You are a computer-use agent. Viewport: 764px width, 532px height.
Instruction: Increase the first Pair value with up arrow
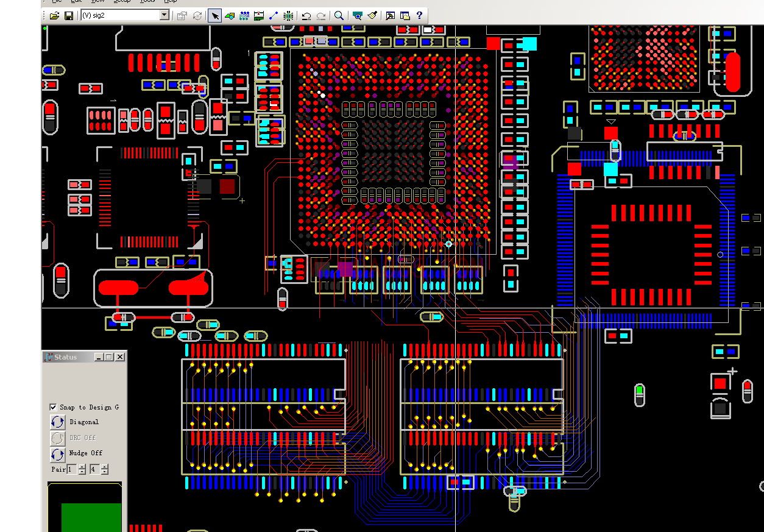(x=82, y=467)
